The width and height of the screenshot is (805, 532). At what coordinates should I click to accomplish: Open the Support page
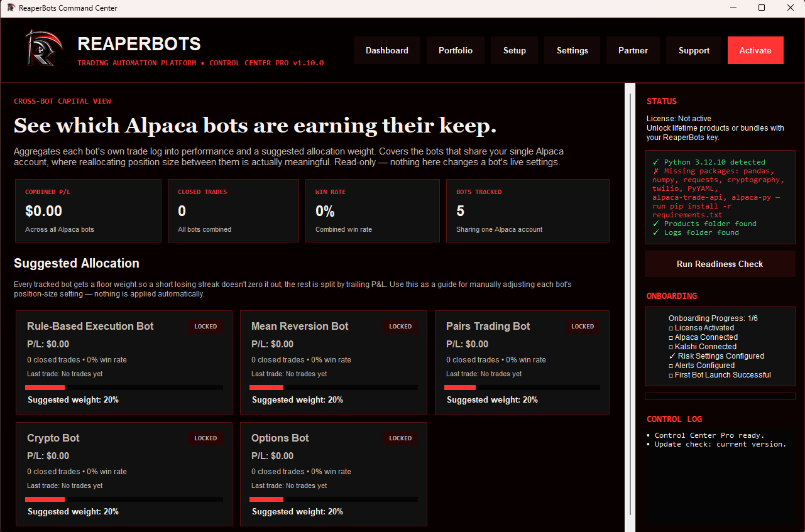(x=694, y=50)
